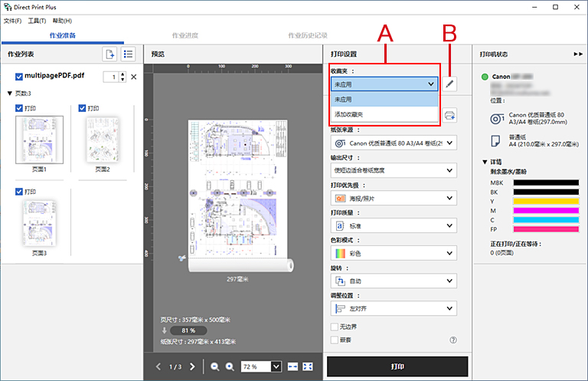Viewport: 588px width, 381px height.
Task: Click the help question mark icon
Action: click(x=453, y=340)
